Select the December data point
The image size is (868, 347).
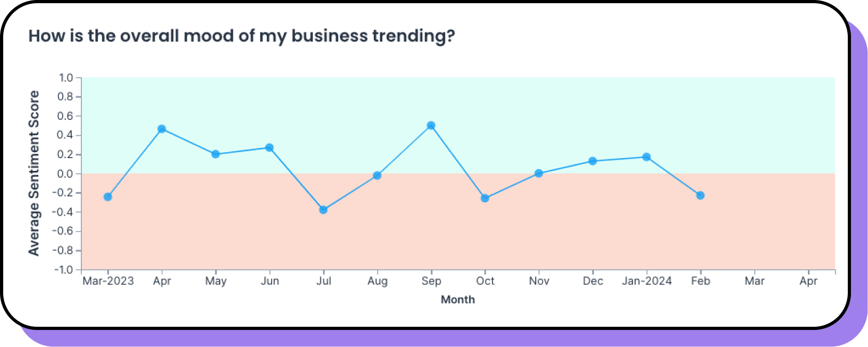[592, 161]
